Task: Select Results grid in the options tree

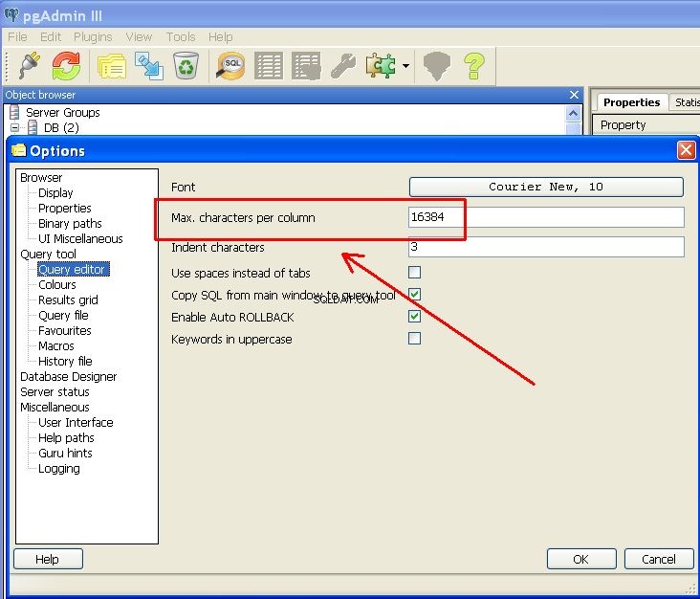Action: click(68, 299)
